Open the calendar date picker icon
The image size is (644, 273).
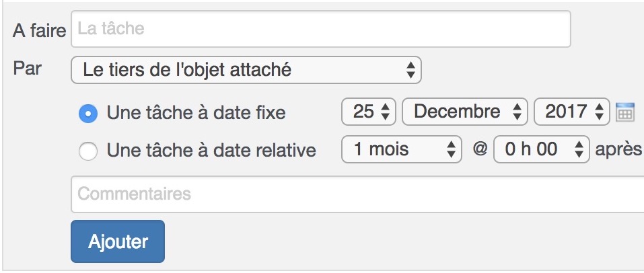coord(625,112)
